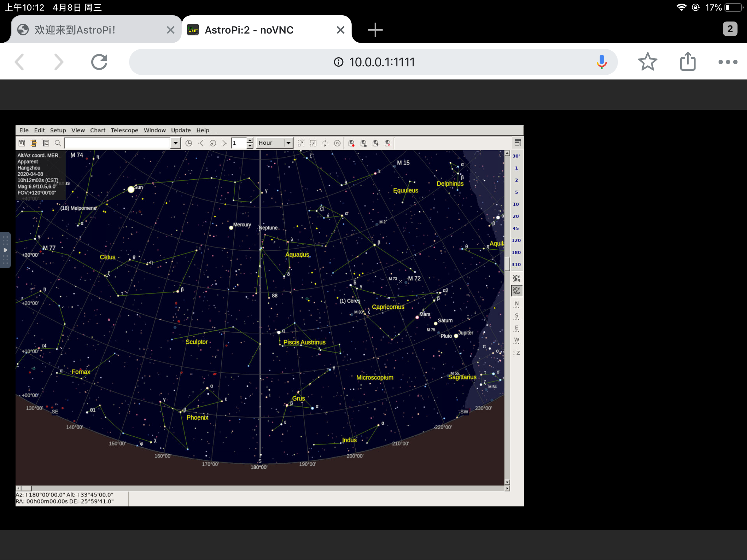The image size is (747, 560).
Task: Open the tab switcher showing 2
Action: (x=730, y=29)
